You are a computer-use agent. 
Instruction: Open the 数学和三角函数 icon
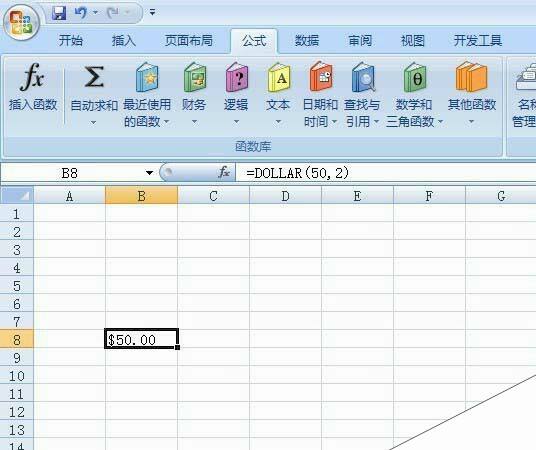(x=415, y=77)
